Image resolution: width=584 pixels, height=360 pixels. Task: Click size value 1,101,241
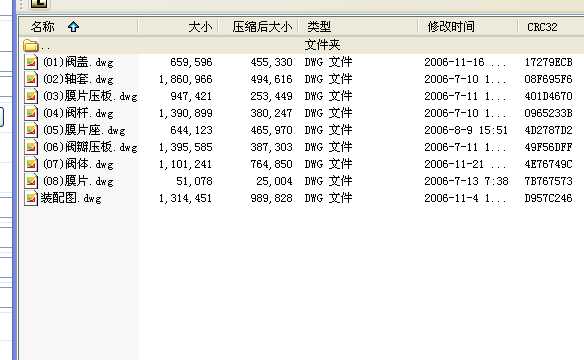185,164
